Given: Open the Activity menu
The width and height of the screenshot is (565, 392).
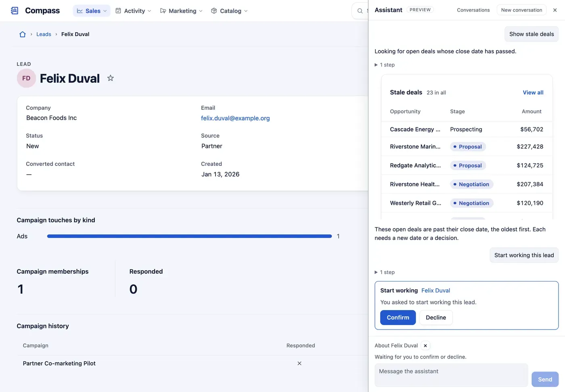Looking at the screenshot, I should pos(133,11).
